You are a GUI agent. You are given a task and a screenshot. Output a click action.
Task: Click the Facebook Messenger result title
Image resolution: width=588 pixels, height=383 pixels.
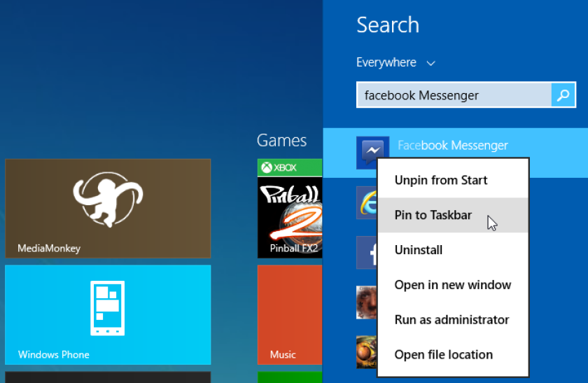[453, 145]
